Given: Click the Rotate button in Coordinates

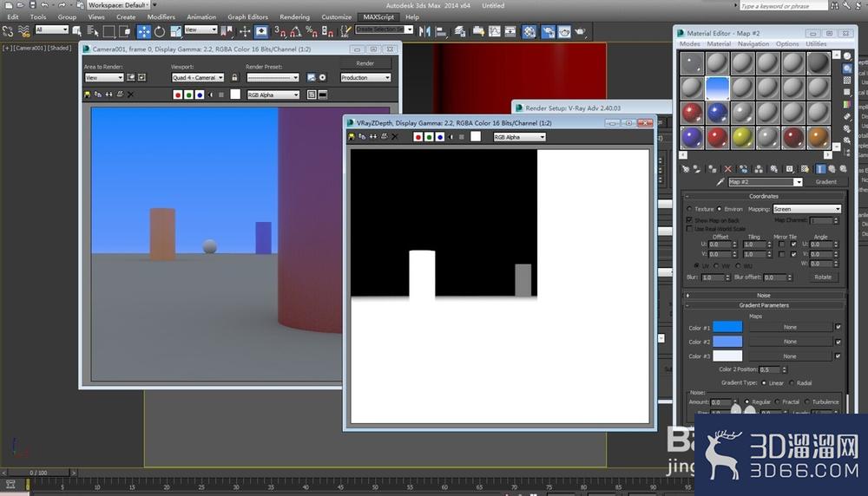Looking at the screenshot, I should [823, 277].
